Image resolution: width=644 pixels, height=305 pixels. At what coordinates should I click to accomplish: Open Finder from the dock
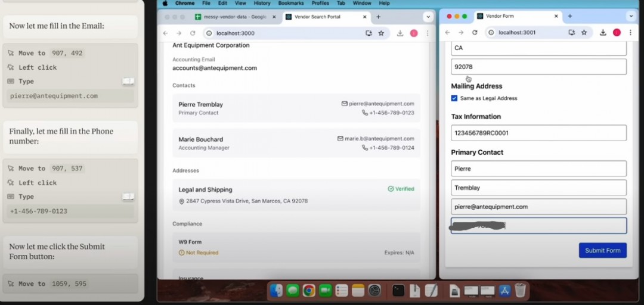pos(277,291)
